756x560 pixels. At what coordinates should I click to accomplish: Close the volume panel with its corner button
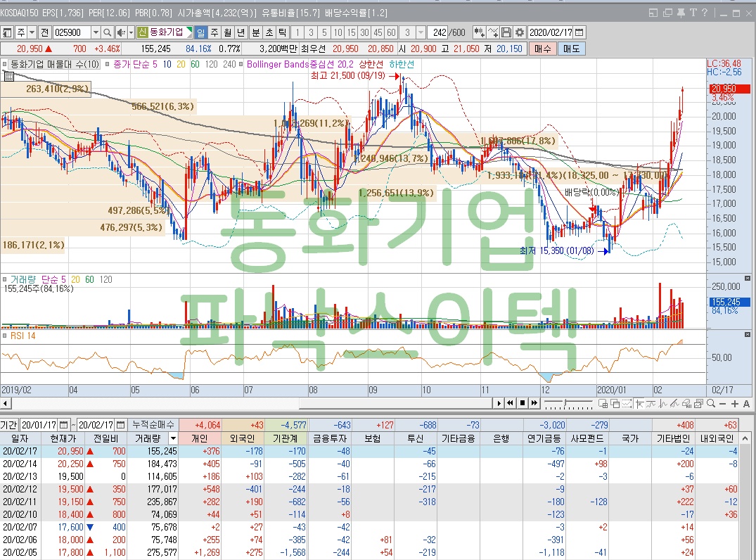point(748,279)
